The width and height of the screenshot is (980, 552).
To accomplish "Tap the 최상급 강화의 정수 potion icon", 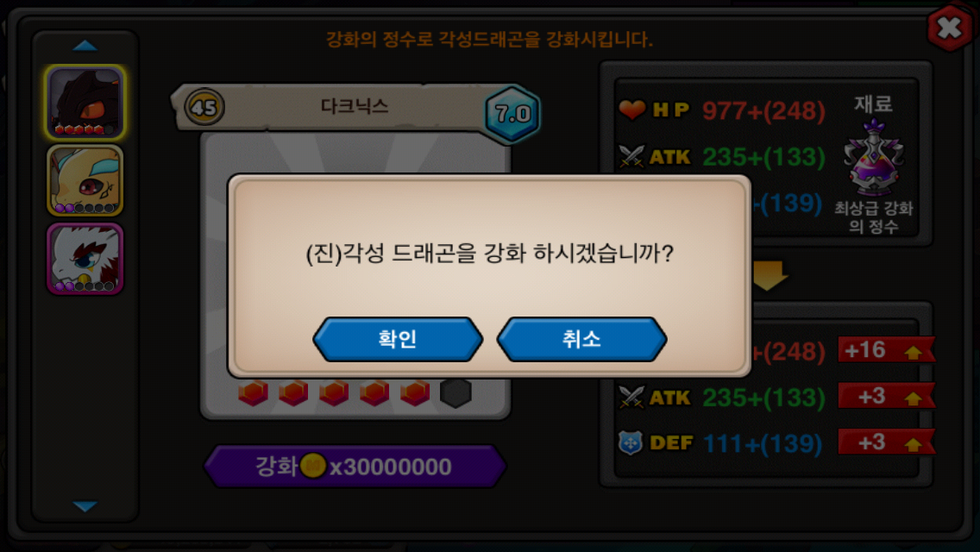I will pyautogui.click(x=873, y=158).
